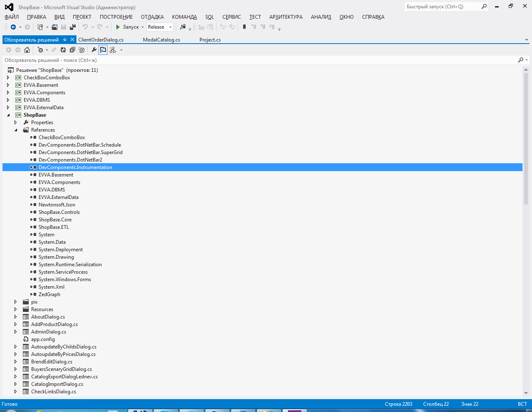Image resolution: width=532 pixels, height=412 pixels.
Task: Open the ПРАВКА menu
Action: click(x=37, y=17)
